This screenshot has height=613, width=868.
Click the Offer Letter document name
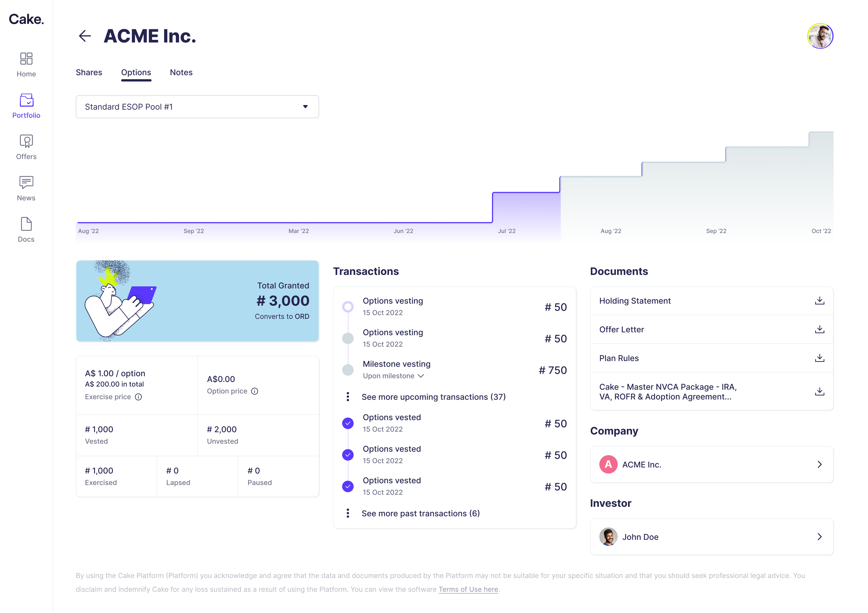click(621, 329)
